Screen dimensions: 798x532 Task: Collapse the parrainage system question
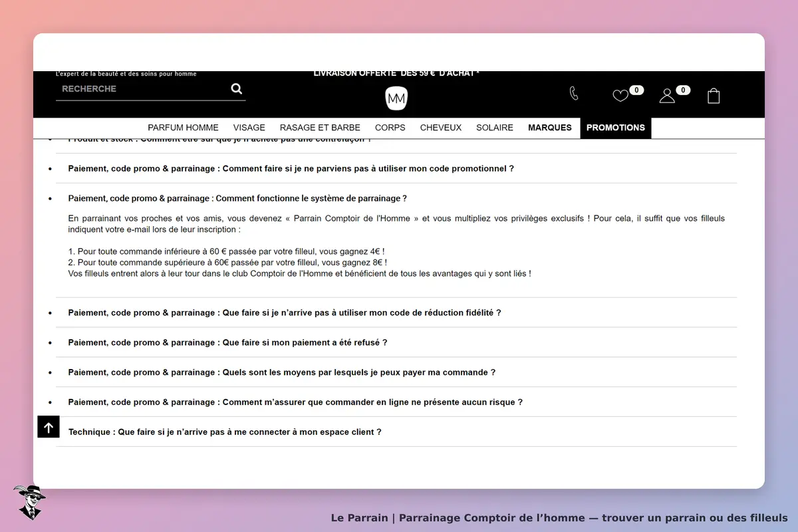[x=237, y=198]
